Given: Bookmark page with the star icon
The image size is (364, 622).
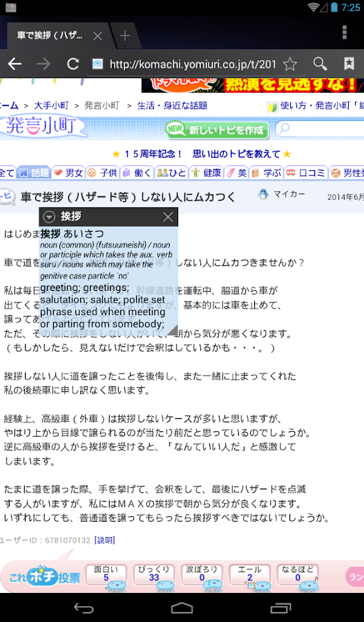Looking at the screenshot, I should (290, 64).
